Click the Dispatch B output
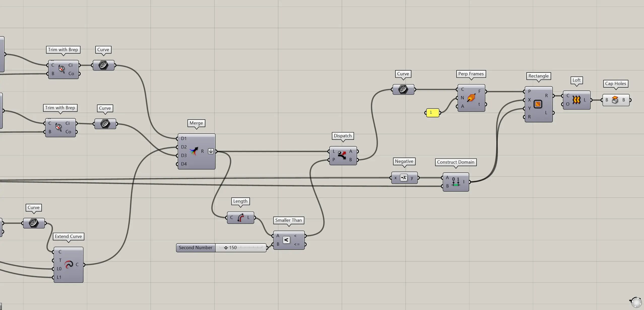Viewport: 644px width, 310px height. (x=350, y=160)
